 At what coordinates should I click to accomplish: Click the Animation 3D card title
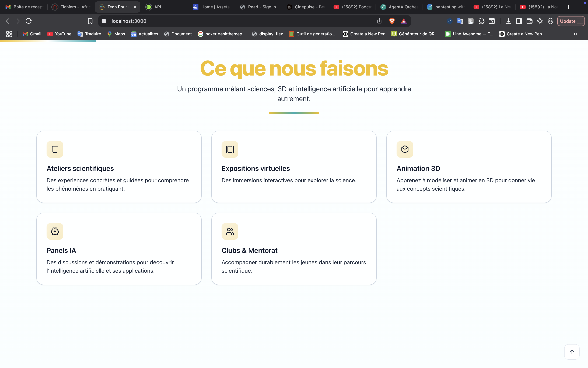click(418, 168)
